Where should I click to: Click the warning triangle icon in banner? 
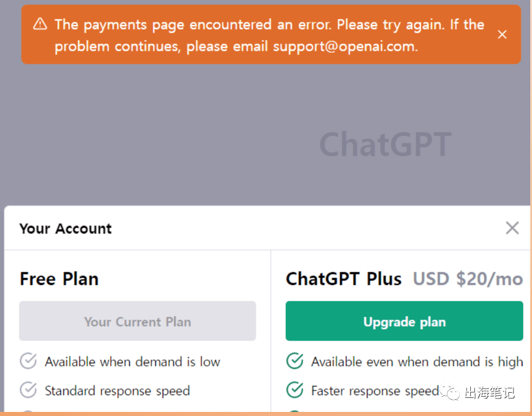pos(40,24)
